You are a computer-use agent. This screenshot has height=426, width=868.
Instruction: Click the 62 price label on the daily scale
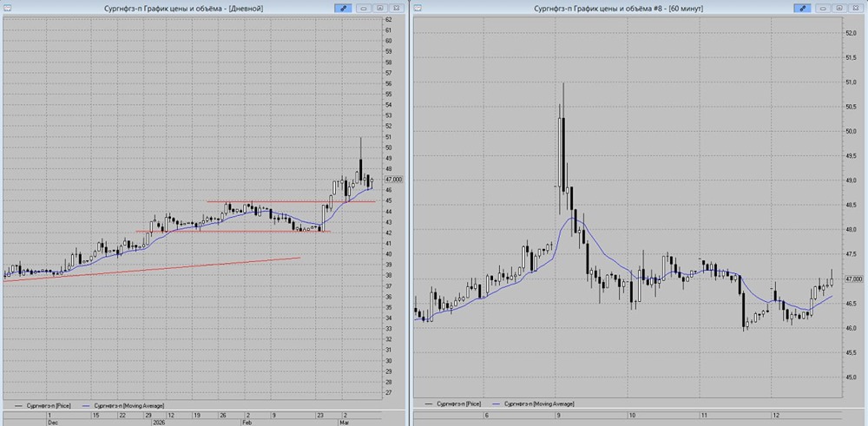click(389, 19)
